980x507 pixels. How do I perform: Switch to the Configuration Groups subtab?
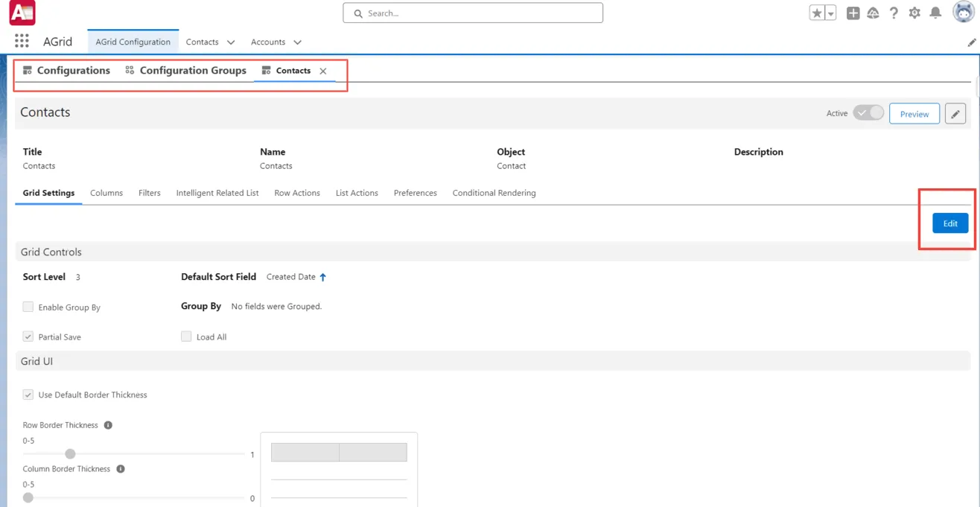click(x=185, y=71)
